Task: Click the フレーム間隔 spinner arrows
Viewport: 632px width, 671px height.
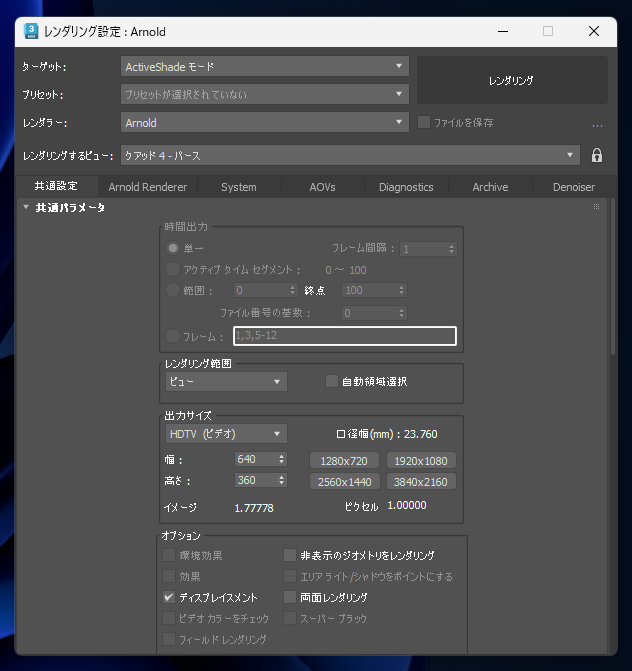Action: (451, 249)
